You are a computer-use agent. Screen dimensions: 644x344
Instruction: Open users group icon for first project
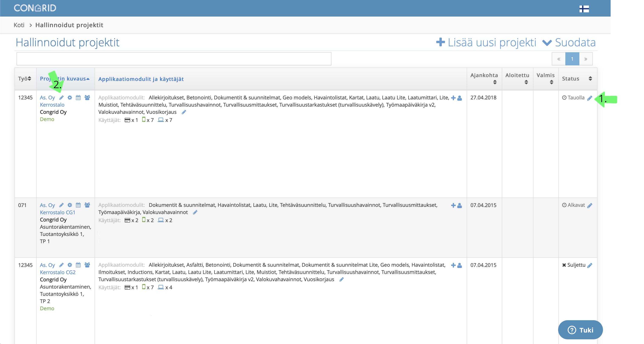(87, 98)
